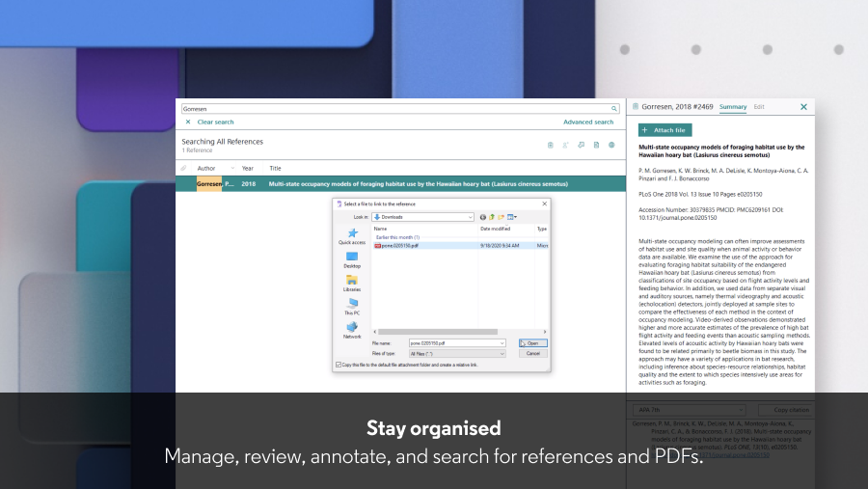Click the Copy citation button
868x489 pixels.
[x=786, y=410]
